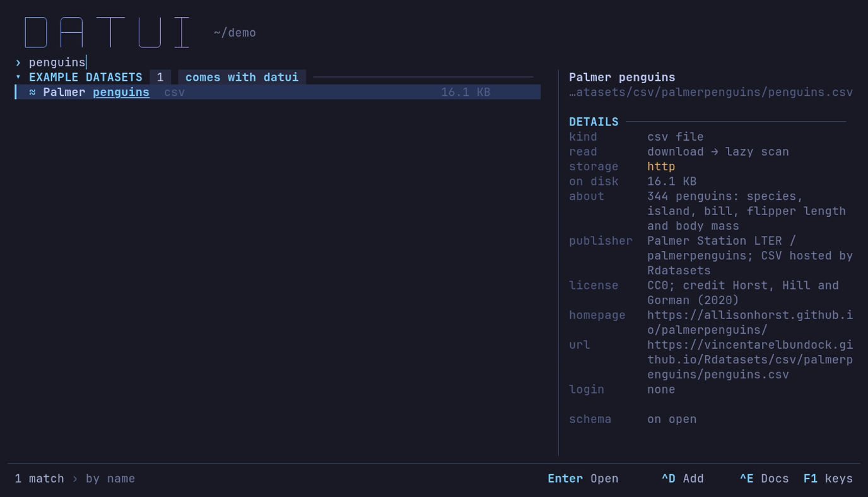This screenshot has width=868, height=497.
Task: Click the '16.1 KB' size in dataset row
Action: 466,92
